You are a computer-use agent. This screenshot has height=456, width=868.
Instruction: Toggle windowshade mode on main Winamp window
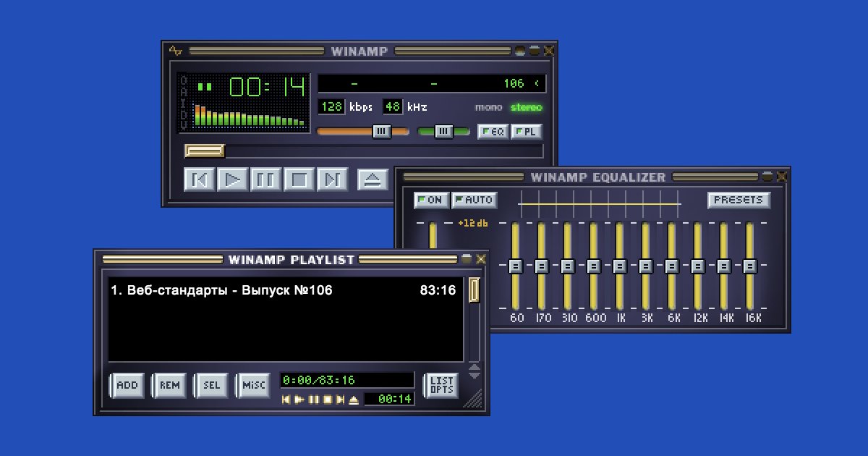534,51
